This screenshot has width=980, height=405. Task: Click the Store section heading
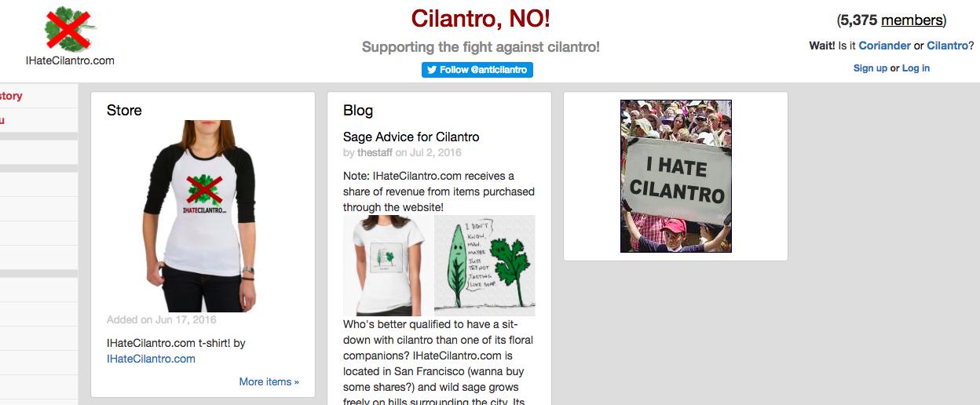tap(124, 110)
